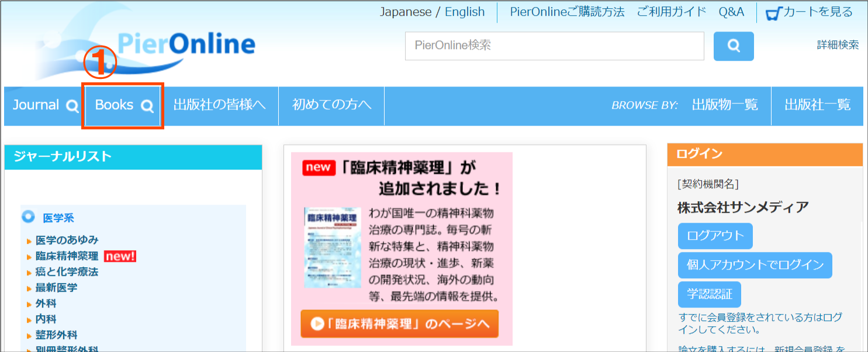The width and height of the screenshot is (868, 352).
Task: Click the 医学系 category circle icon
Action: pos(28,217)
